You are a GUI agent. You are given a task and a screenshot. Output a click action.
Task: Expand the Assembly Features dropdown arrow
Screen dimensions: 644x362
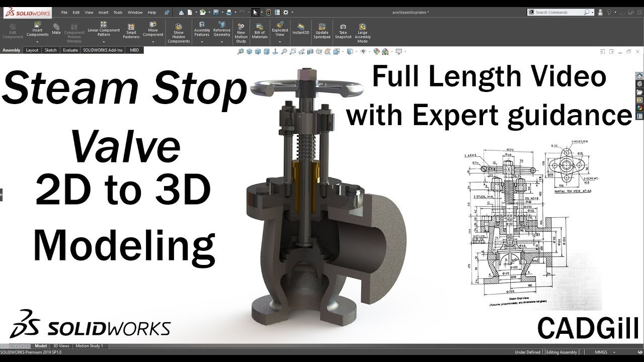(x=202, y=42)
